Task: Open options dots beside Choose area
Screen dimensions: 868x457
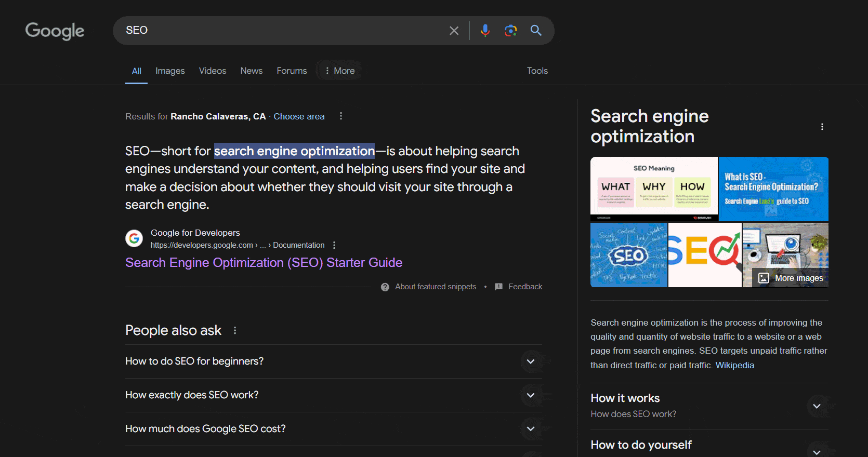Action: pyautogui.click(x=341, y=116)
